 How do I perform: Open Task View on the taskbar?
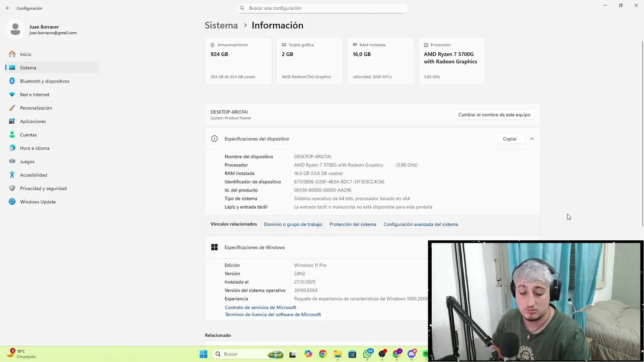[292, 354]
